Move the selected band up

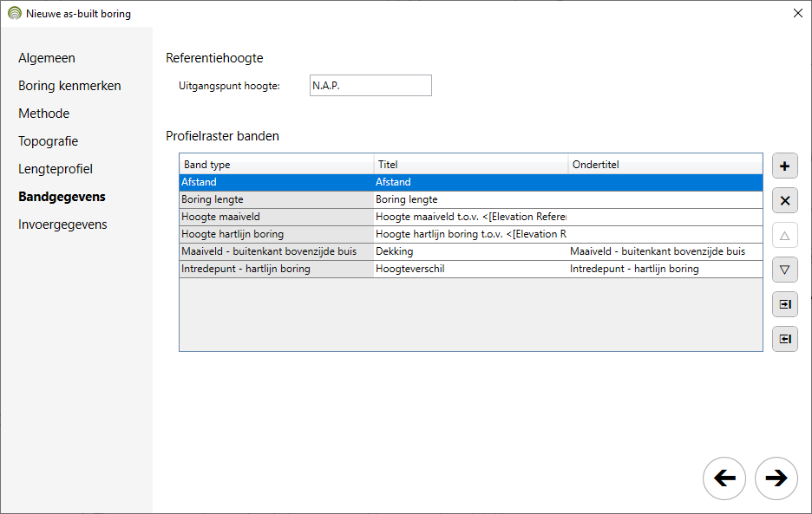click(x=784, y=236)
